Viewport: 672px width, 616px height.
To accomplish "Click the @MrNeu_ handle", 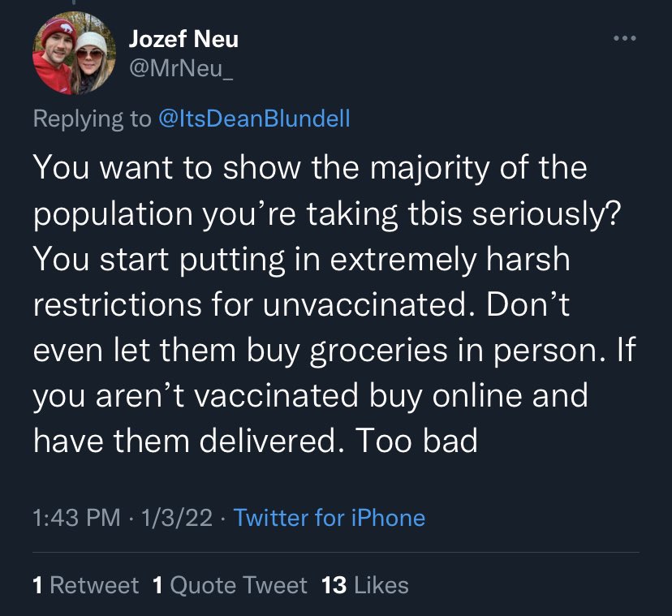I will point(181,69).
